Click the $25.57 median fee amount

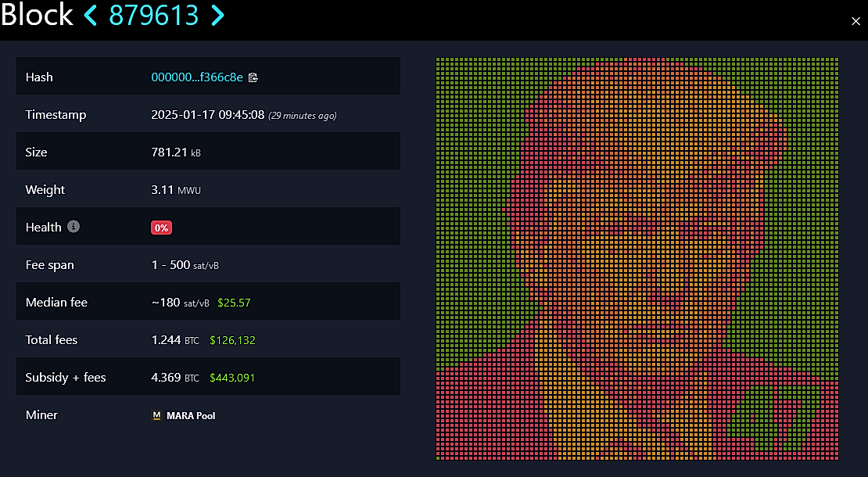pos(234,303)
